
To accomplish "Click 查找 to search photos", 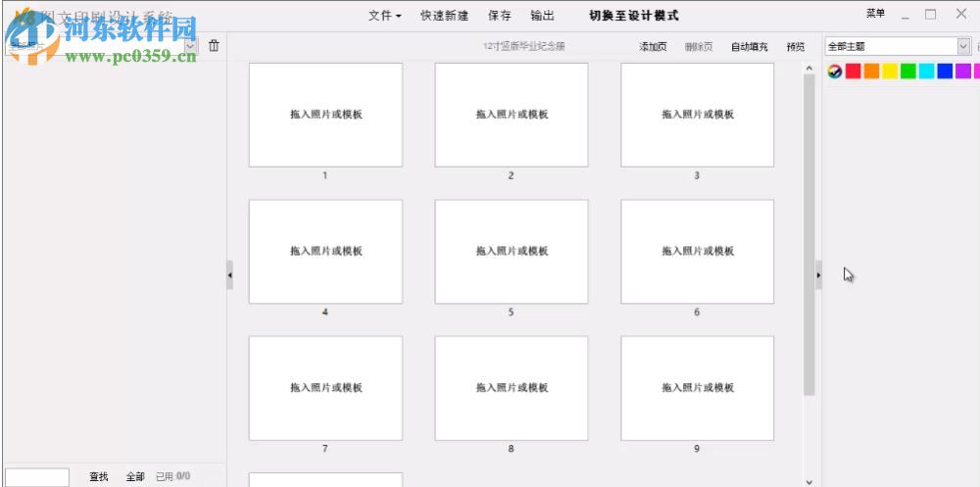I will (x=99, y=477).
